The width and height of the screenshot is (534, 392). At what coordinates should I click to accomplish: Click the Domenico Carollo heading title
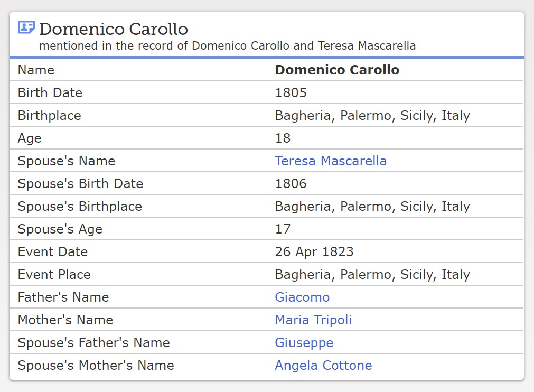tap(114, 29)
